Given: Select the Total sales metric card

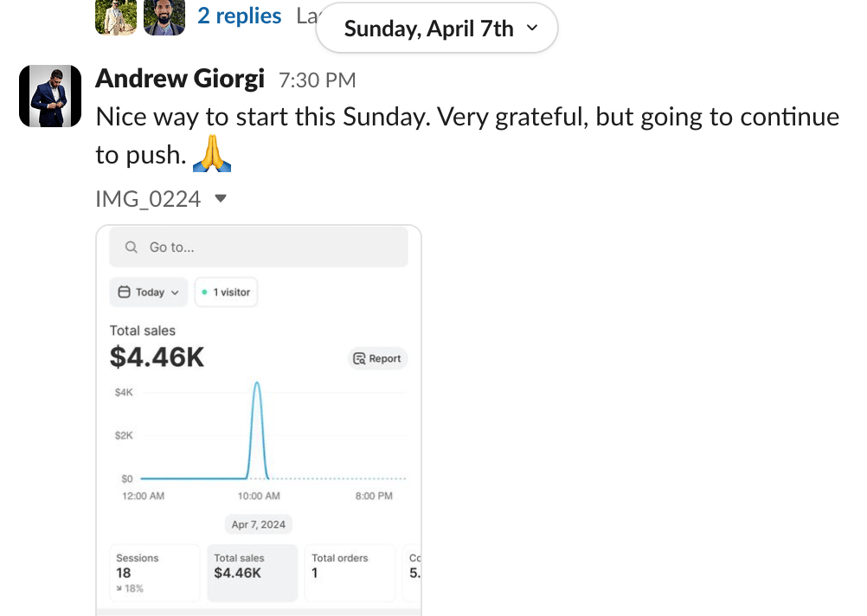Looking at the screenshot, I should [x=251, y=572].
